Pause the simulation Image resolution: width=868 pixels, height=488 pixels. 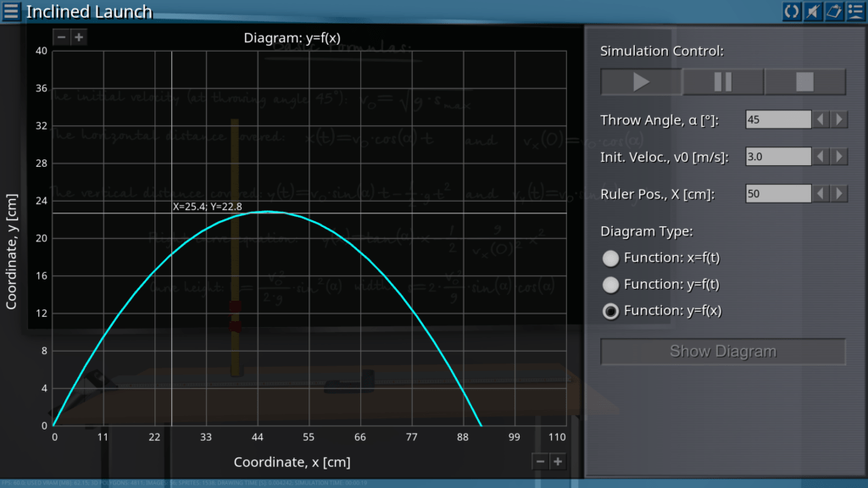(x=723, y=82)
